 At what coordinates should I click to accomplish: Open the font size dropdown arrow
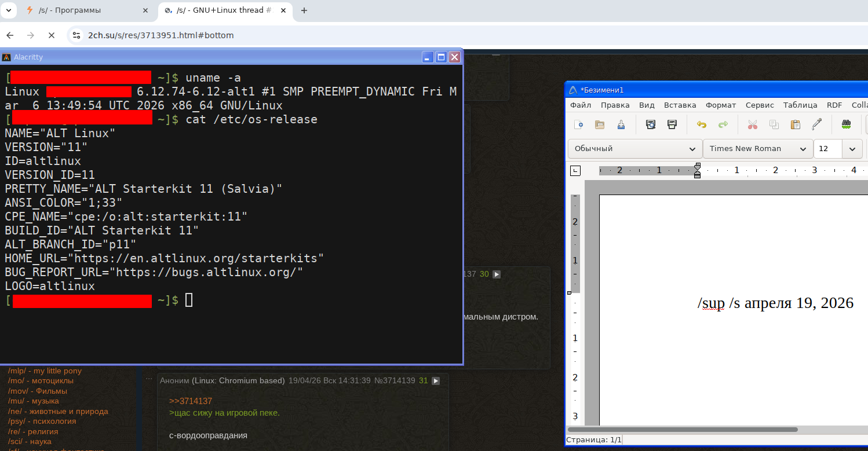pos(852,149)
